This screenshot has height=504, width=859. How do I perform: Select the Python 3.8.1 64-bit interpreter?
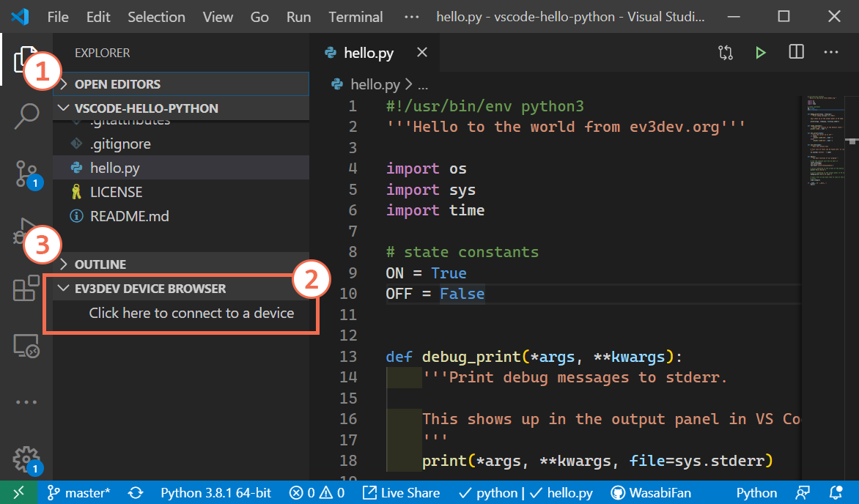215,492
